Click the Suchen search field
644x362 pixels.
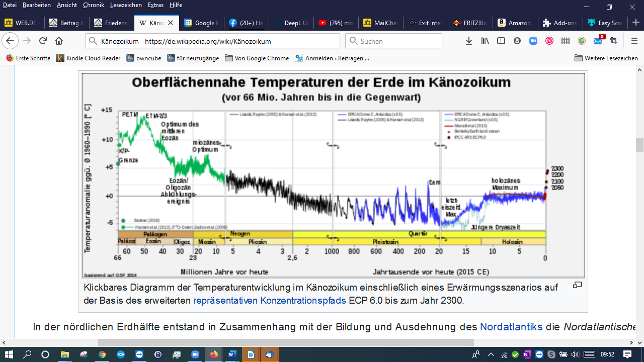point(393,41)
